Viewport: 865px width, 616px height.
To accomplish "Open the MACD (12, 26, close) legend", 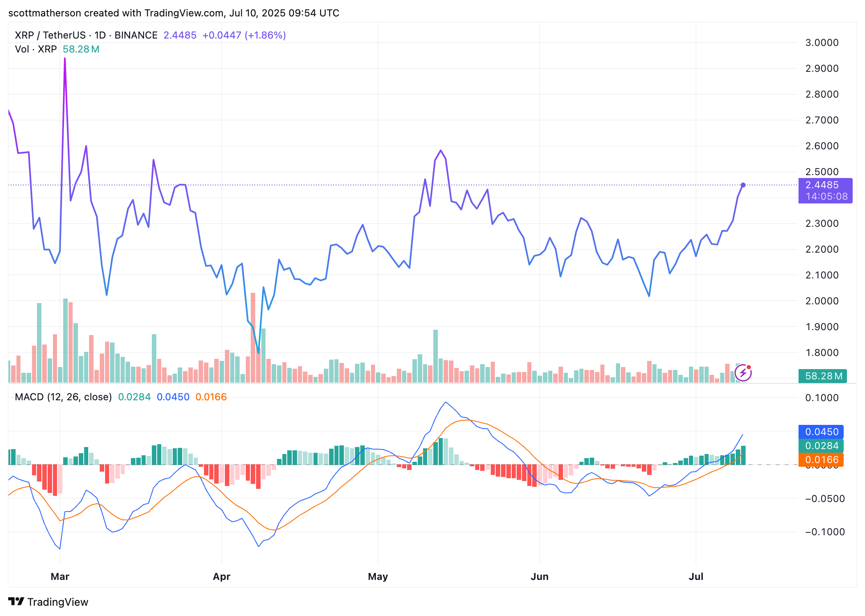I will tap(63, 397).
